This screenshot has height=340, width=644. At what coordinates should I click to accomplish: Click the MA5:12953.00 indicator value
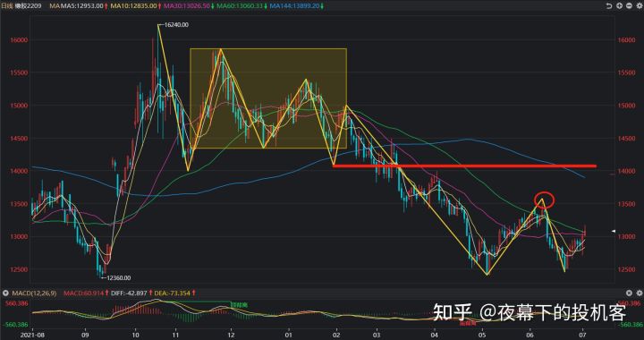[82, 5]
